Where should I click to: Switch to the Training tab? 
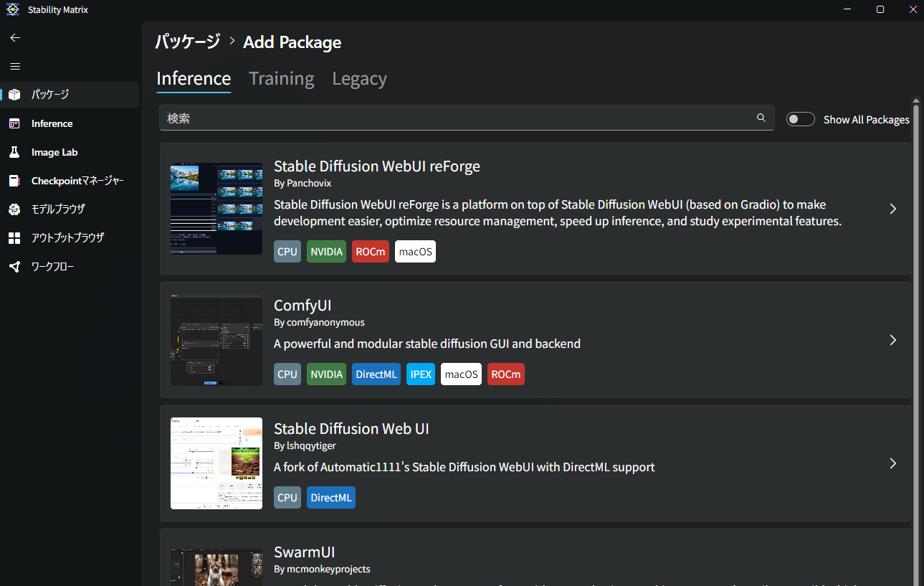pyautogui.click(x=282, y=79)
